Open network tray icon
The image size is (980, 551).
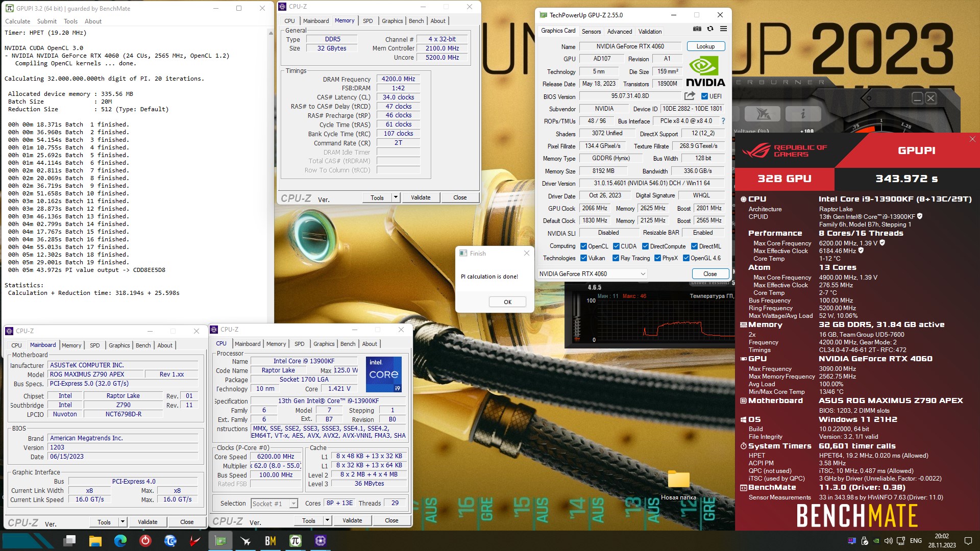click(x=901, y=541)
